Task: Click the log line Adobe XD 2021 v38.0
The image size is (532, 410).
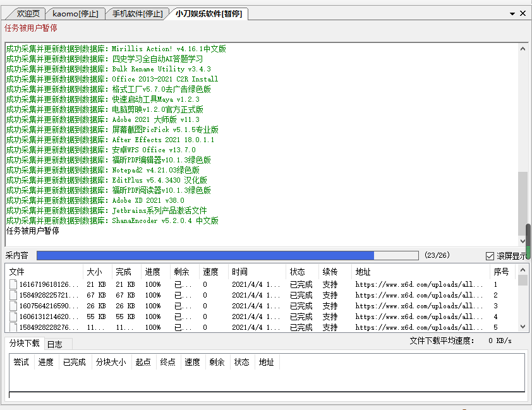Action: 95,200
